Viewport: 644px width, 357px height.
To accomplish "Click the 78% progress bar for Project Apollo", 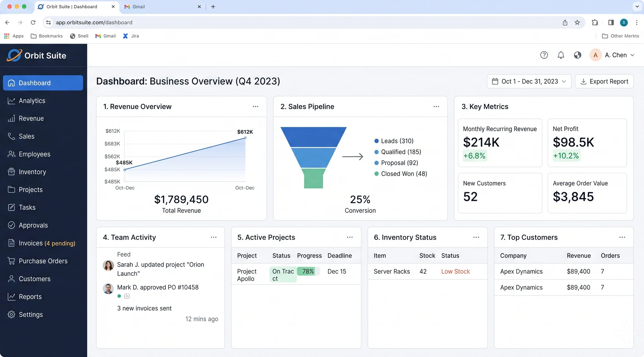I will click(308, 272).
